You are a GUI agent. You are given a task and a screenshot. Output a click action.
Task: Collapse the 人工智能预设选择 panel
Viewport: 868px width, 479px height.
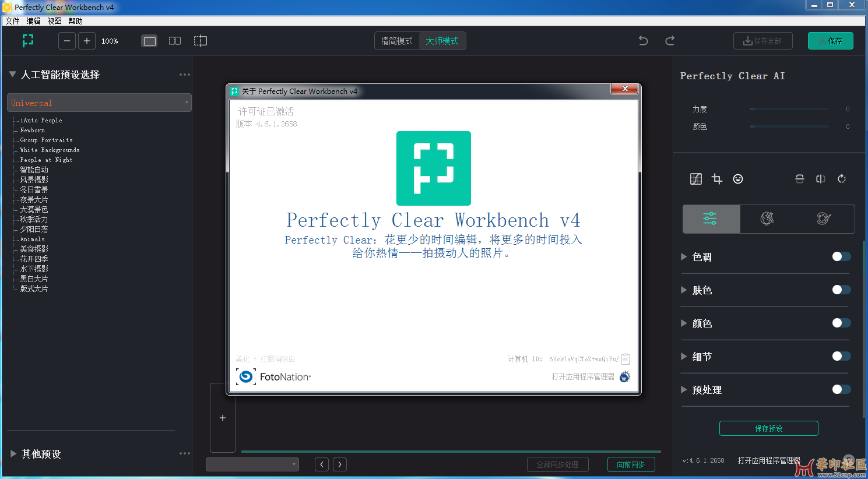pos(12,75)
